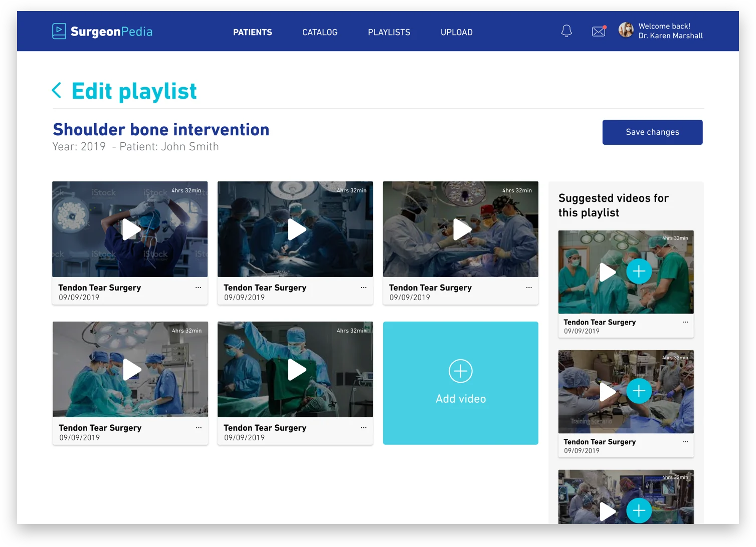This screenshot has width=756, height=547.
Task: Select the bottom-left video thumbnail in playlist
Action: pyautogui.click(x=130, y=369)
